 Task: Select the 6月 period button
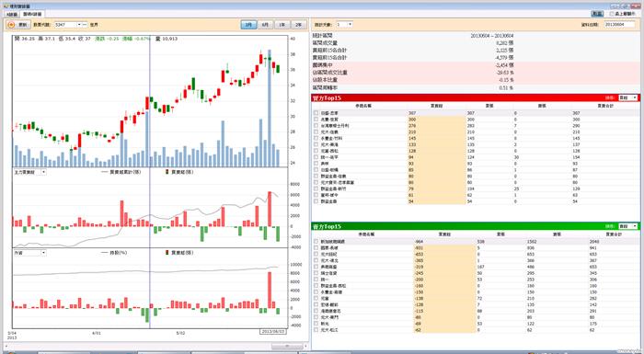(265, 25)
